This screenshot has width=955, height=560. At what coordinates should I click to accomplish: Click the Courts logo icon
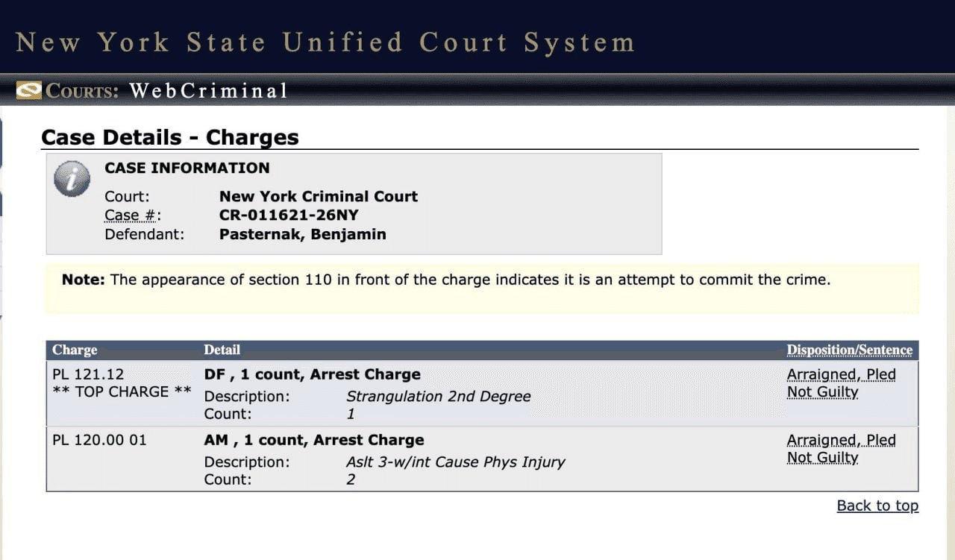coord(28,90)
